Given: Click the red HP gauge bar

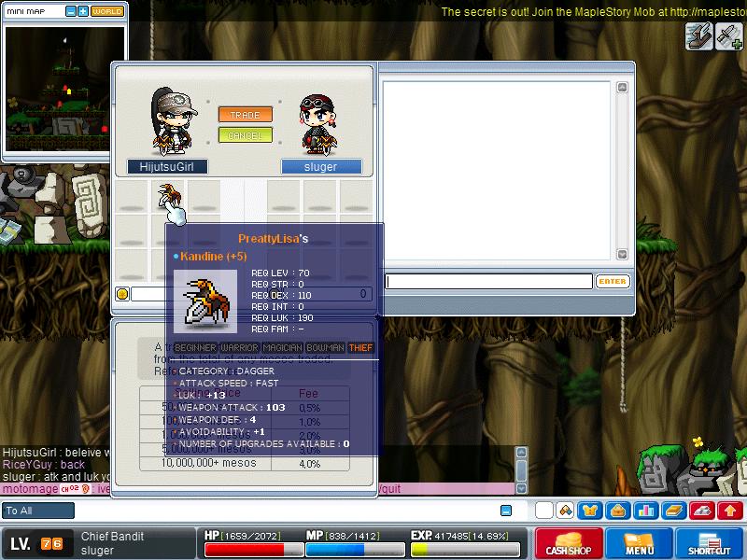Looking at the screenshot, I should tap(254, 549).
